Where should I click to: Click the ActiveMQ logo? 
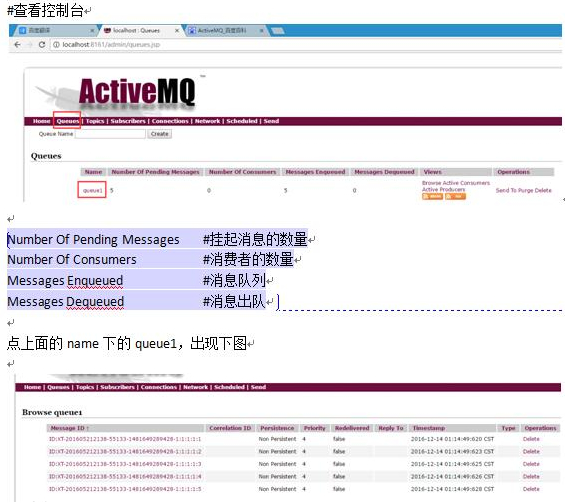pos(137,92)
